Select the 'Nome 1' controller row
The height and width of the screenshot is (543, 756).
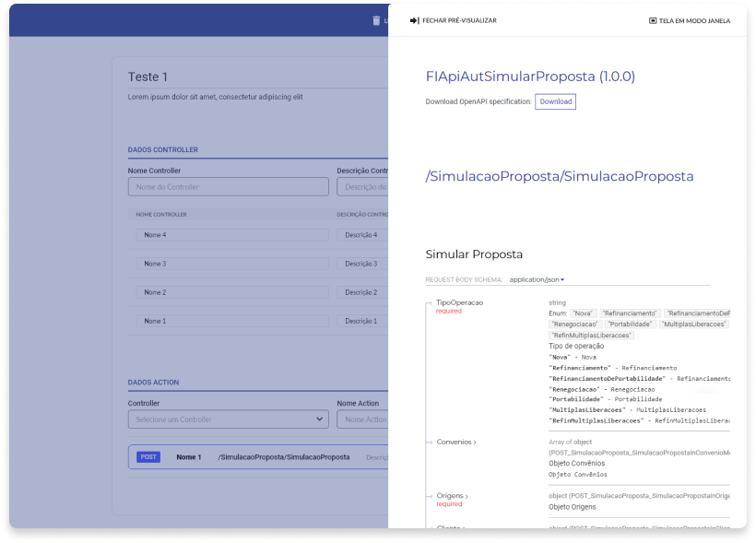pyautogui.click(x=231, y=321)
